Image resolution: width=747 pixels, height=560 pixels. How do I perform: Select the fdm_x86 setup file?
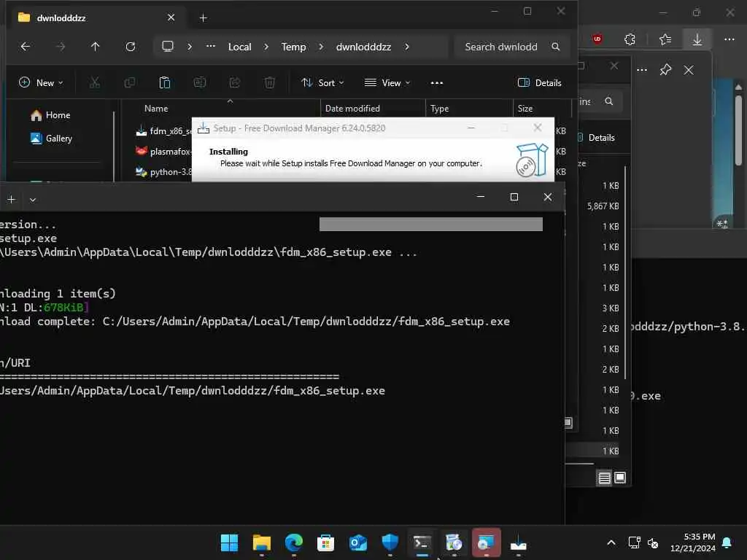click(163, 131)
